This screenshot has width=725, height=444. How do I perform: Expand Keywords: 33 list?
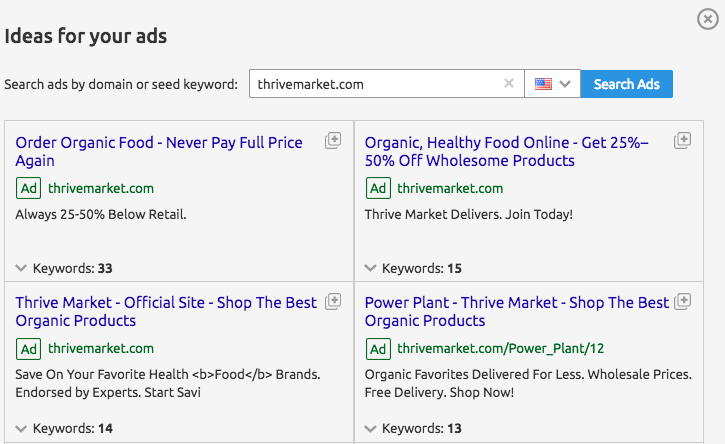pyautogui.click(x=64, y=268)
